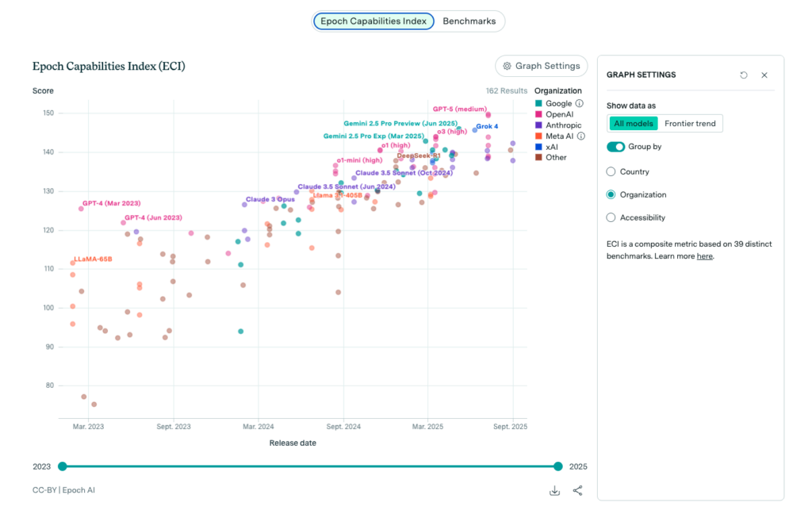Screen dimensions: 812x518
Task: Click the 2025 end slider handle
Action: (558, 466)
